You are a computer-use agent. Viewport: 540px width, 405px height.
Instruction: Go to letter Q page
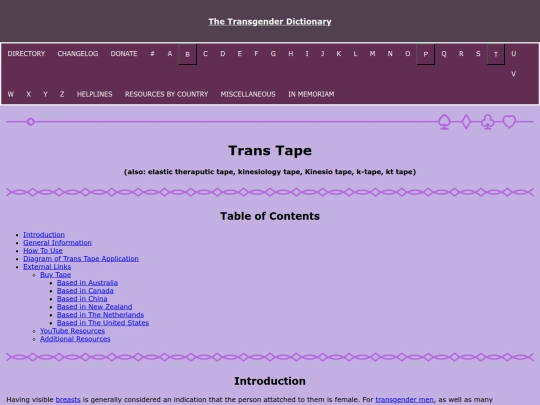(x=444, y=54)
